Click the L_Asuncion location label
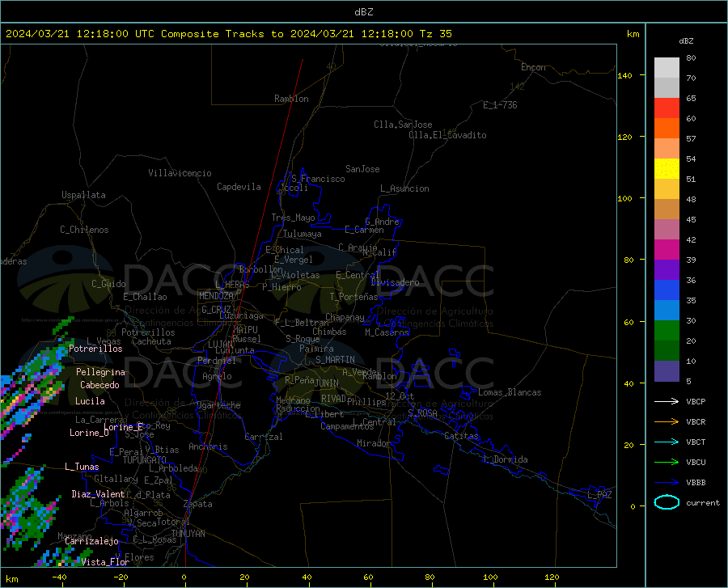Viewport: 728px width, 588px height. [x=405, y=188]
